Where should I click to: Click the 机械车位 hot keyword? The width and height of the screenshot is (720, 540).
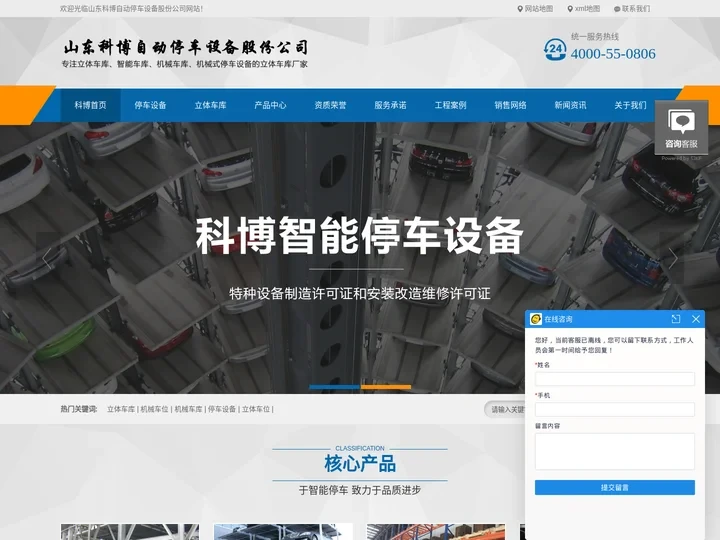click(x=154, y=409)
